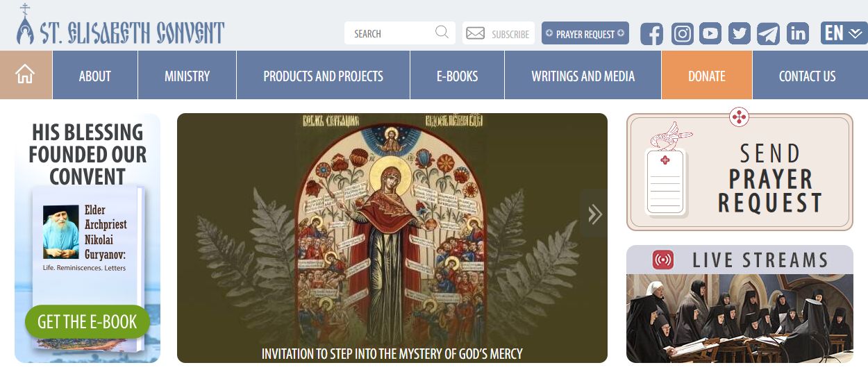This screenshot has height=372, width=868.
Task: Open the Facebook page icon
Action: (x=651, y=33)
